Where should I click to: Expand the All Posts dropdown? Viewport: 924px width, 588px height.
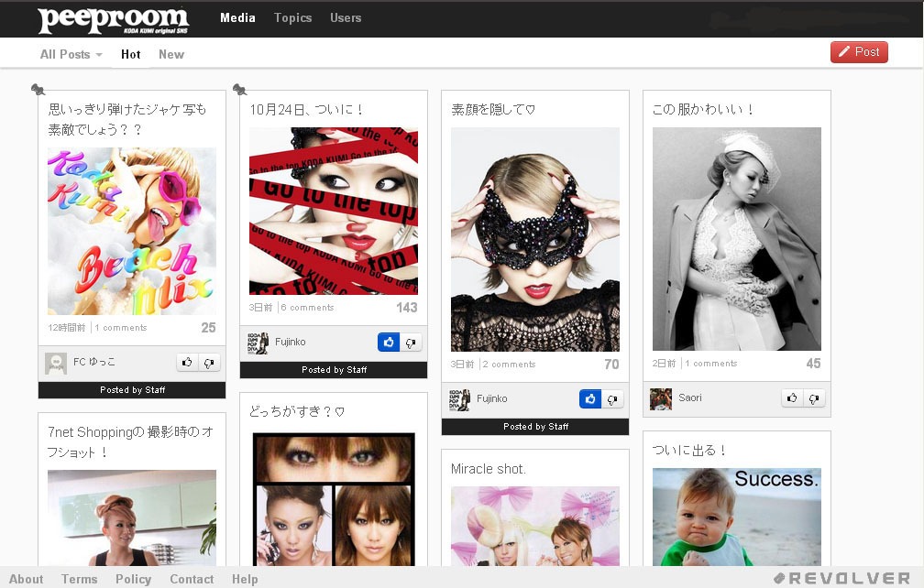pos(71,54)
